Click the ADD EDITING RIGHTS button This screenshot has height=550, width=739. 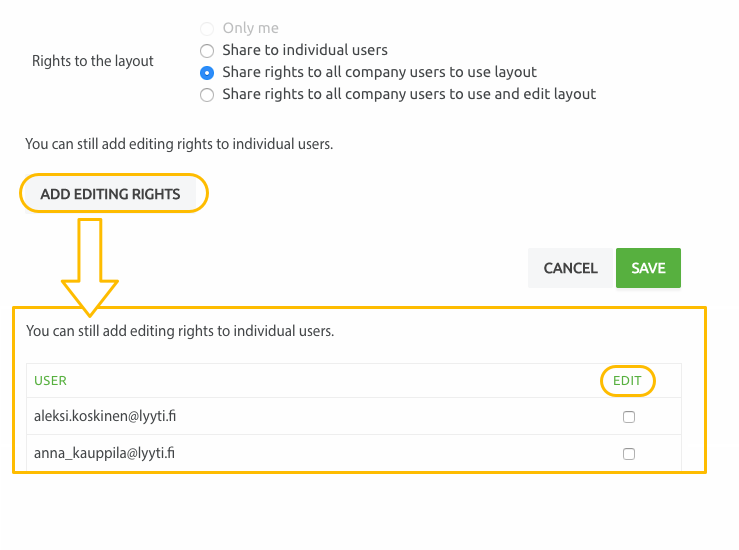pyautogui.click(x=110, y=194)
